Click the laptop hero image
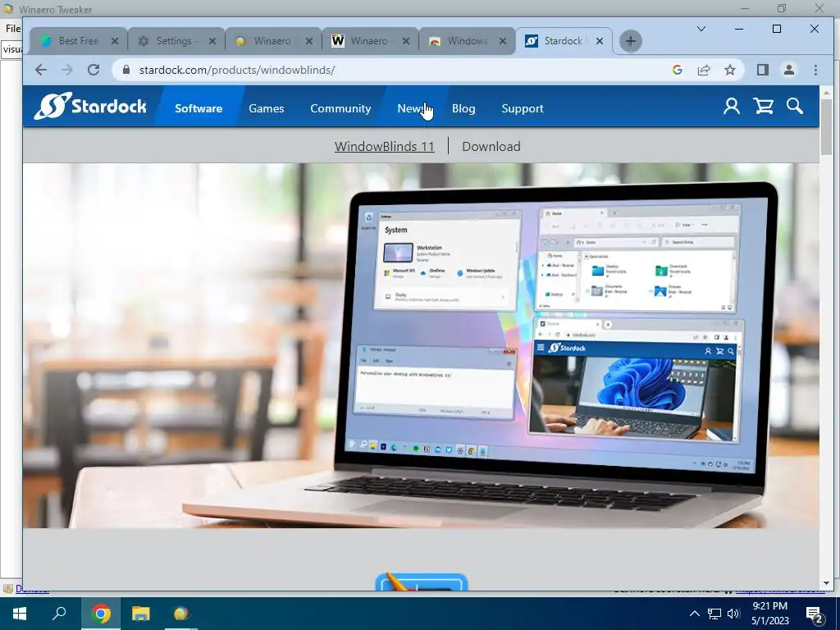Viewport: 840px width, 630px height. point(421,345)
